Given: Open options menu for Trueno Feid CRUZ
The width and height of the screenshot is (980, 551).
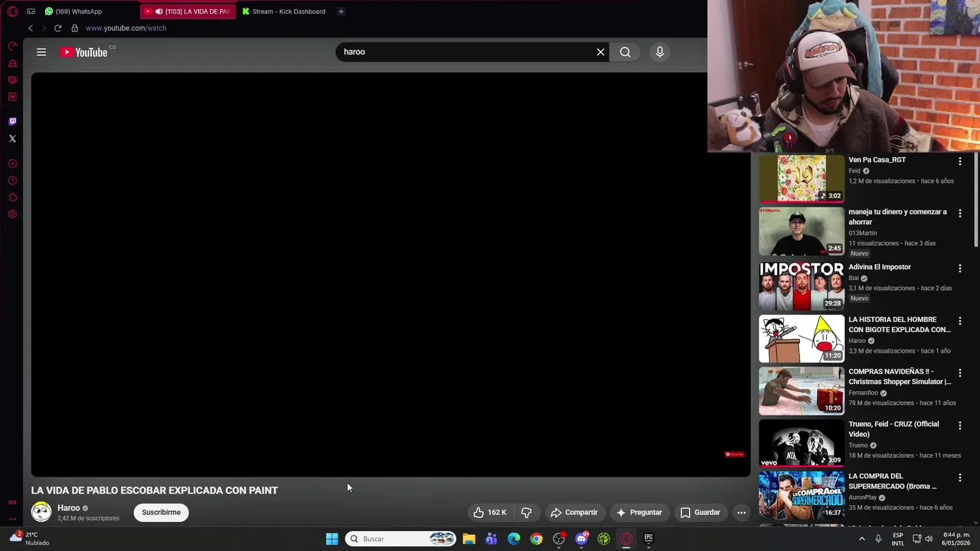Looking at the screenshot, I should coord(959,425).
